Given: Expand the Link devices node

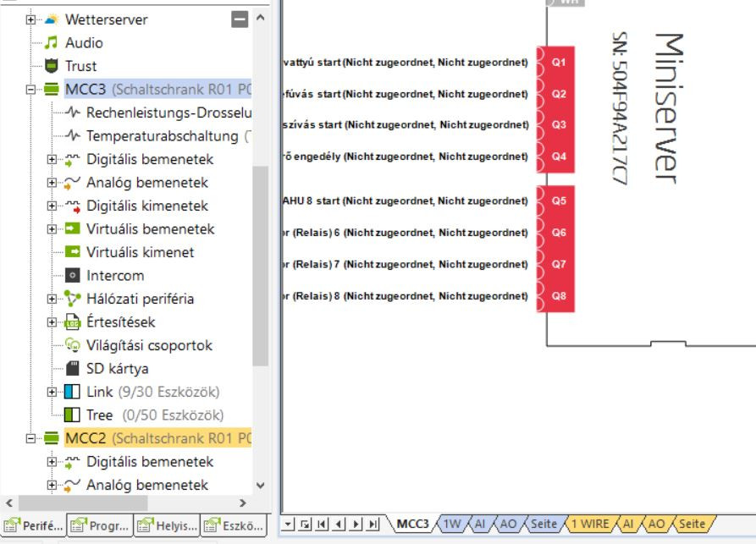Looking at the screenshot, I should [x=52, y=391].
